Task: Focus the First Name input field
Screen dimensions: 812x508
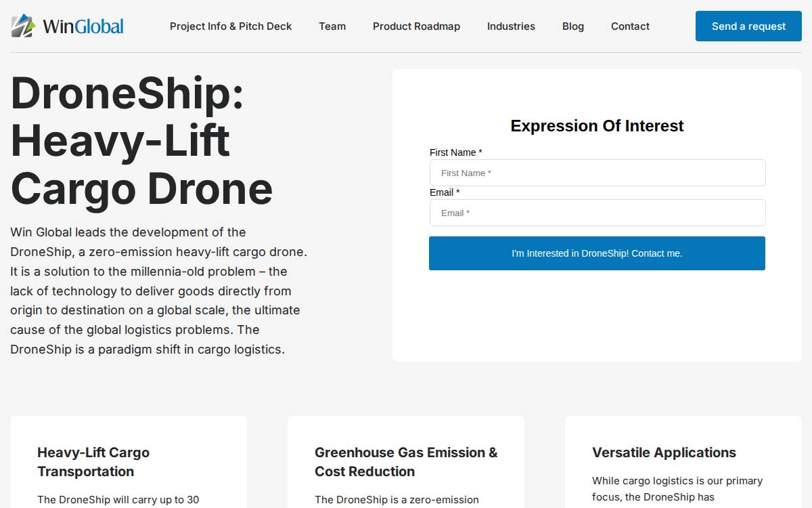Action: pyautogui.click(x=597, y=173)
